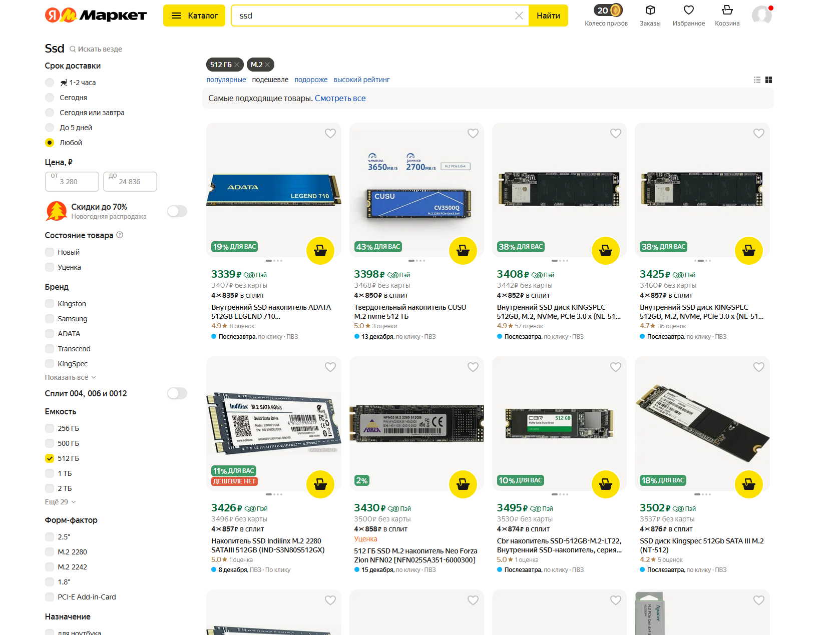Screen dimensions: 840x635
Task: Open Твердотельный накопитель CUSU product title
Action: coord(410,312)
